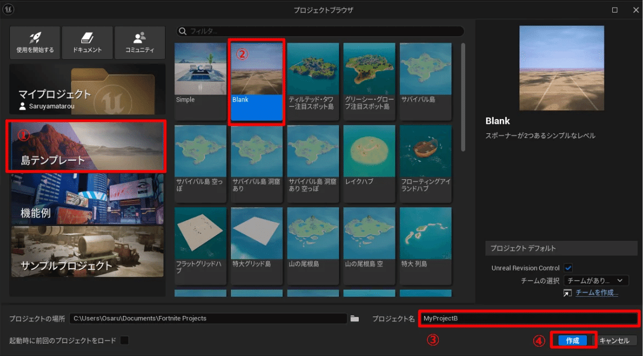Click the 作成 button

573,341
